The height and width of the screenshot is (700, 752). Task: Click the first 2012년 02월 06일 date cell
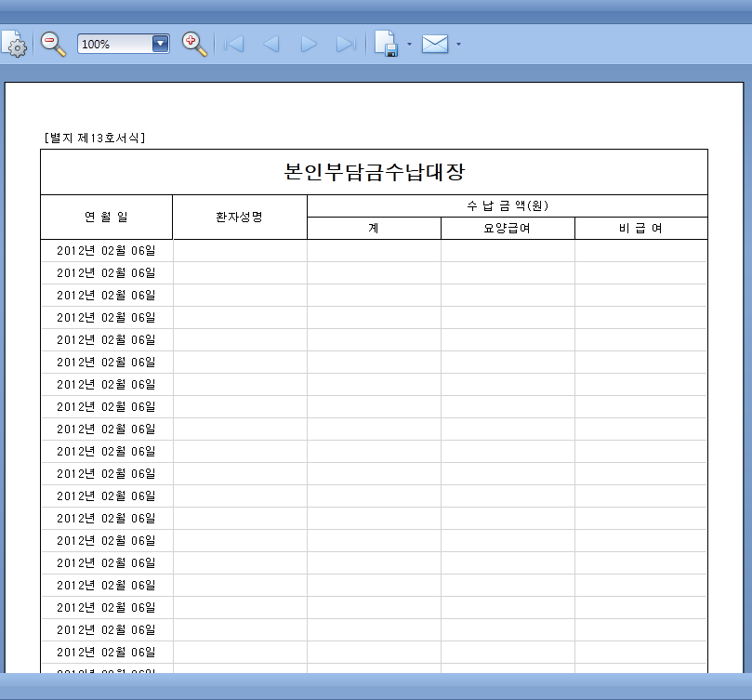pos(106,251)
